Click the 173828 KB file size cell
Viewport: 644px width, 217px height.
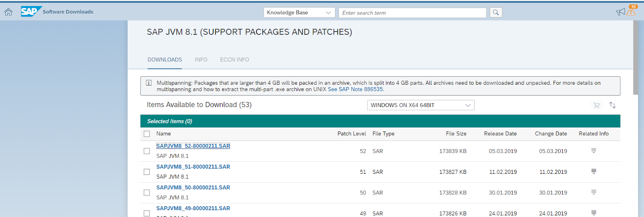click(x=453, y=193)
